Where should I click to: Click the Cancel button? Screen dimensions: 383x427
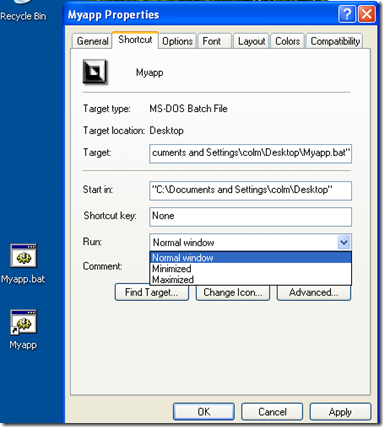point(272,412)
